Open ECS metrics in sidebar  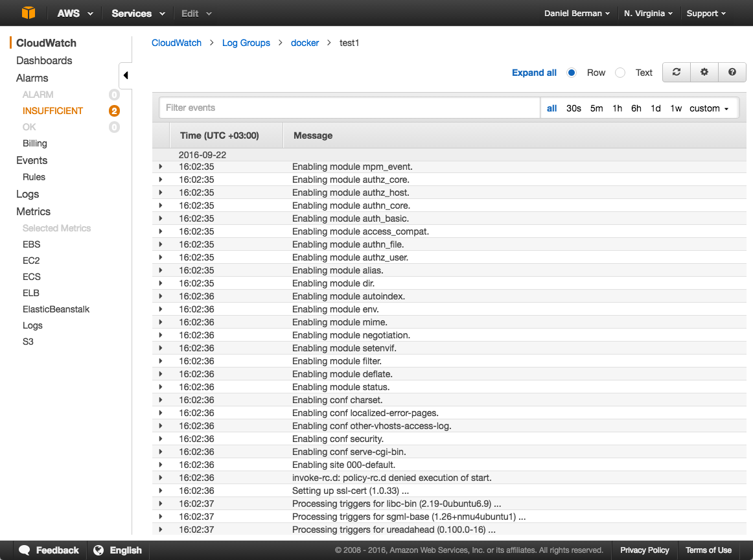click(x=31, y=277)
